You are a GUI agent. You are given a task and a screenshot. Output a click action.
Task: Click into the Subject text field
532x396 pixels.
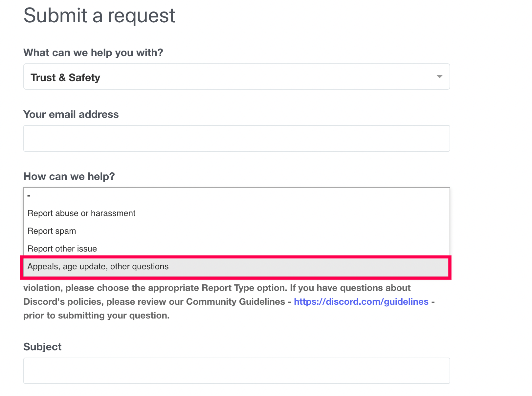click(236, 371)
